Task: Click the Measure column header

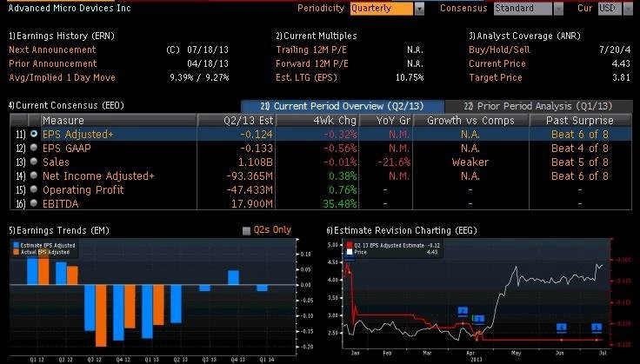Action: click(118, 120)
